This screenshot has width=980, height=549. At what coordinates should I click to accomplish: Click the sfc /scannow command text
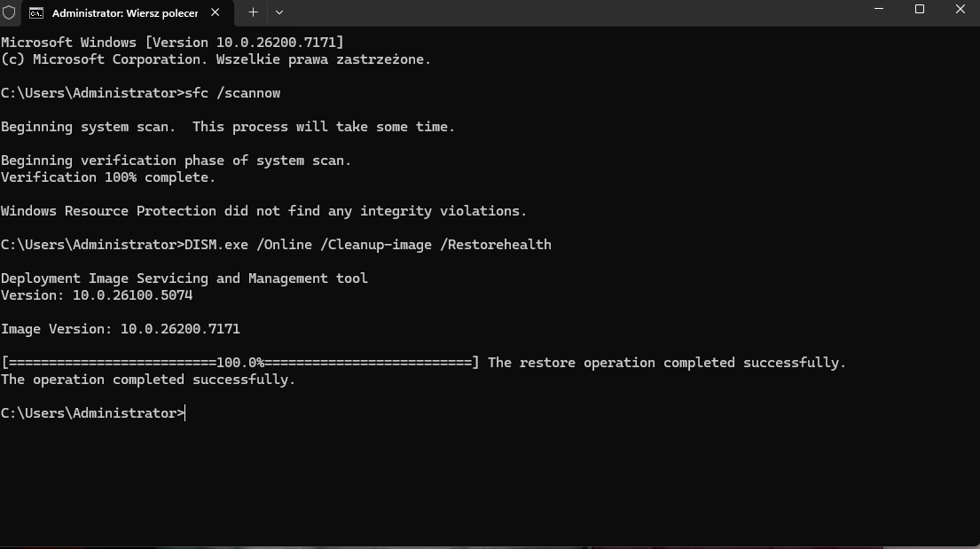232,93
